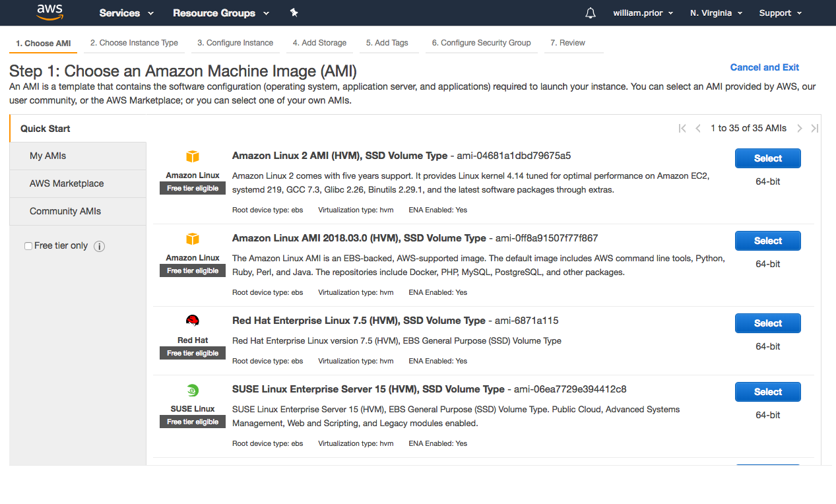Click the Red Hat logo icon

tap(193, 321)
